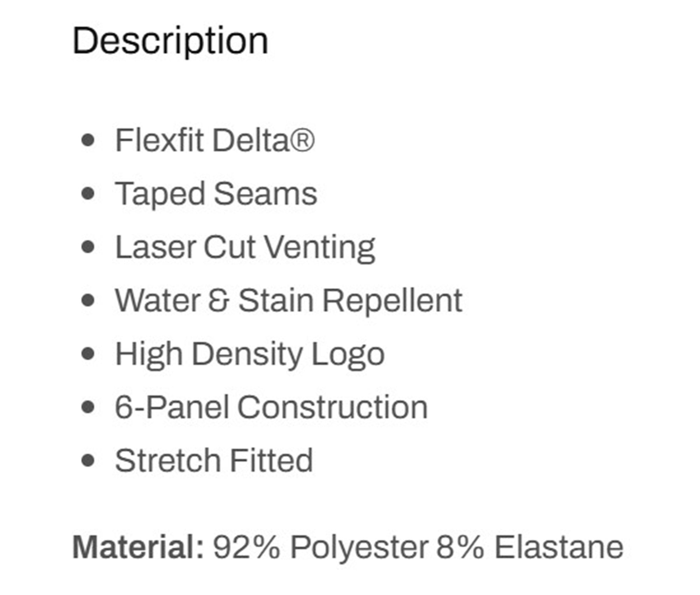Viewport: 700px width, 595px height.
Task: Click the bullet beside High Density Logo
Action: [87, 354]
